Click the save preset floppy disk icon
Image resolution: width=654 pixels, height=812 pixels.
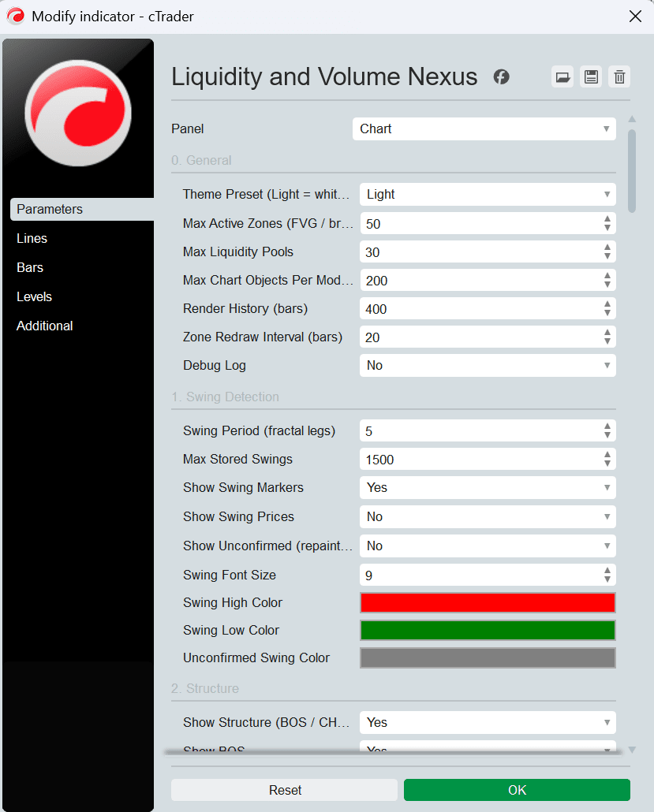592,77
